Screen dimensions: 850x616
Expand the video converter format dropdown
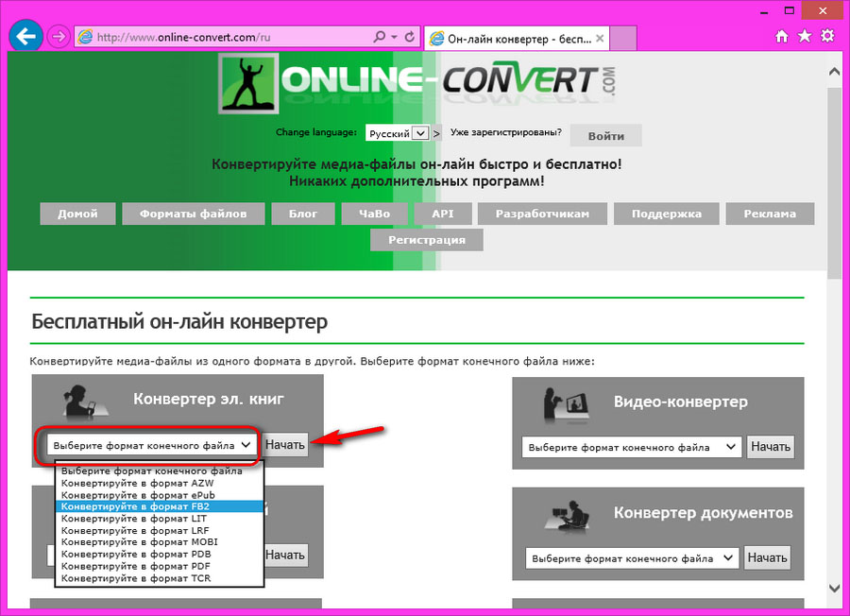(632, 448)
